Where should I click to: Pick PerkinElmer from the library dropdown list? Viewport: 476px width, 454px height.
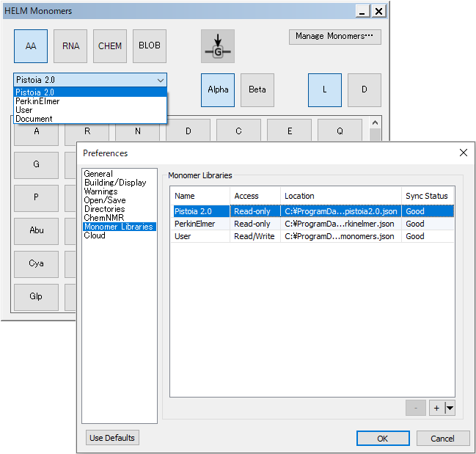coord(38,101)
